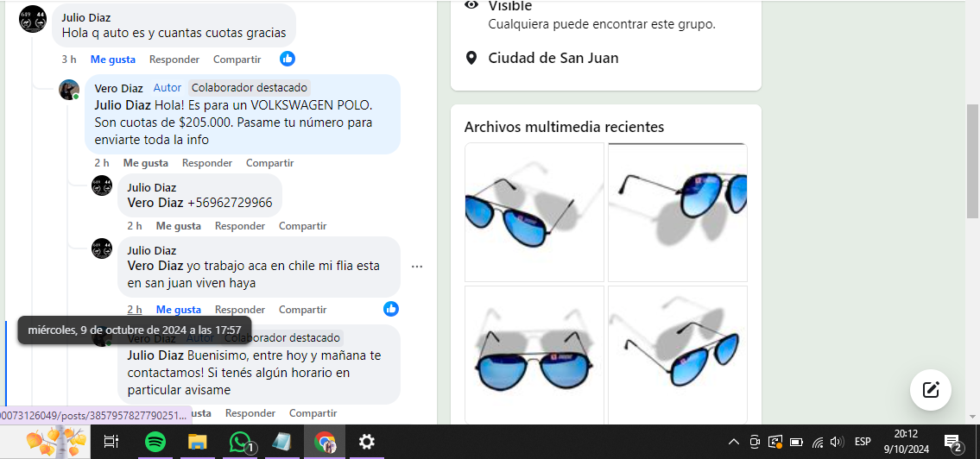Open the Windows notification center icon

pos(952,442)
